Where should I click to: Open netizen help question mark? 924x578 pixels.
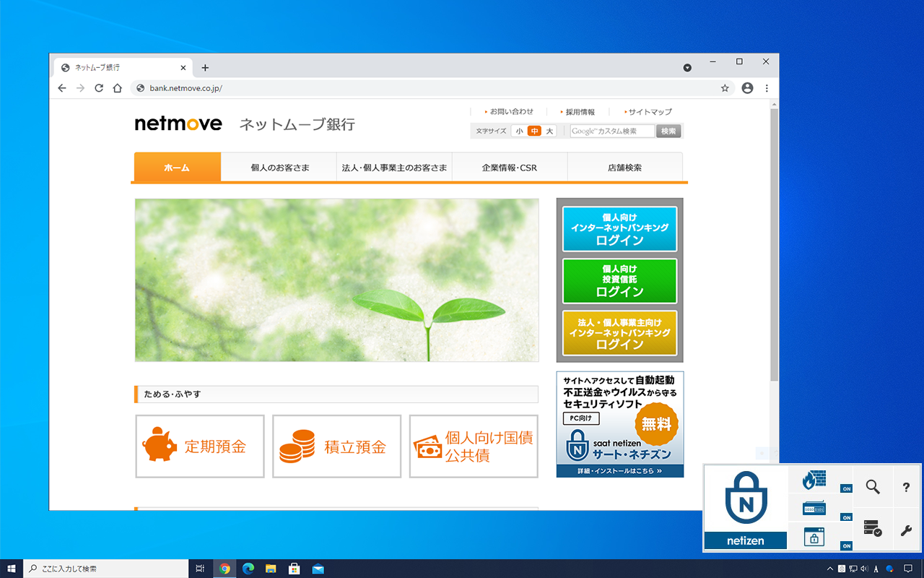pyautogui.click(x=906, y=488)
